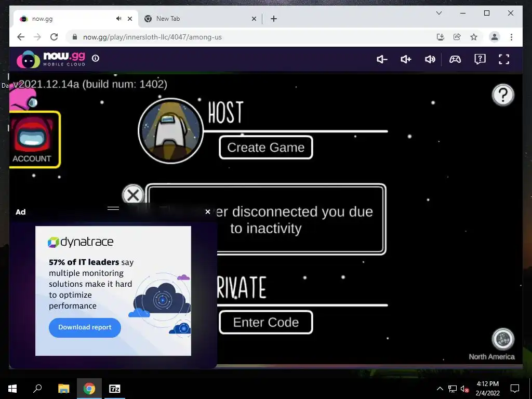Open the Chrome three-dot menu
Screen dimensions: 532x399
[511, 37]
